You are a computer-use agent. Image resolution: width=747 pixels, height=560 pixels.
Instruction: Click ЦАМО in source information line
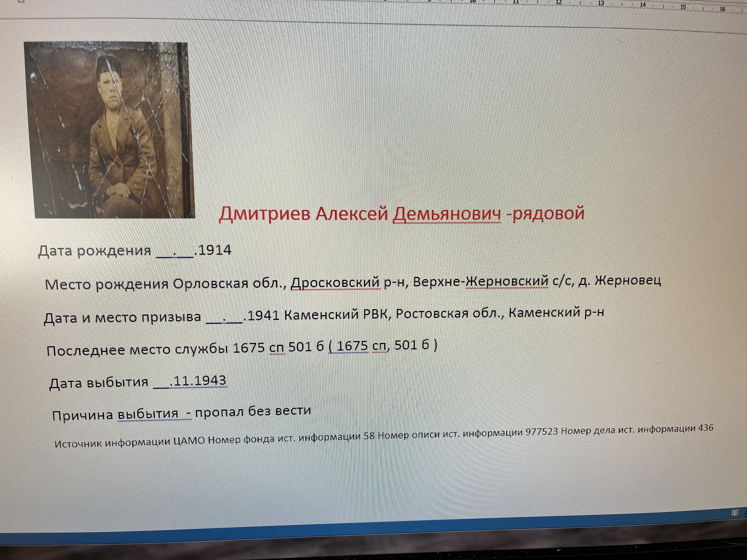pos(189,441)
